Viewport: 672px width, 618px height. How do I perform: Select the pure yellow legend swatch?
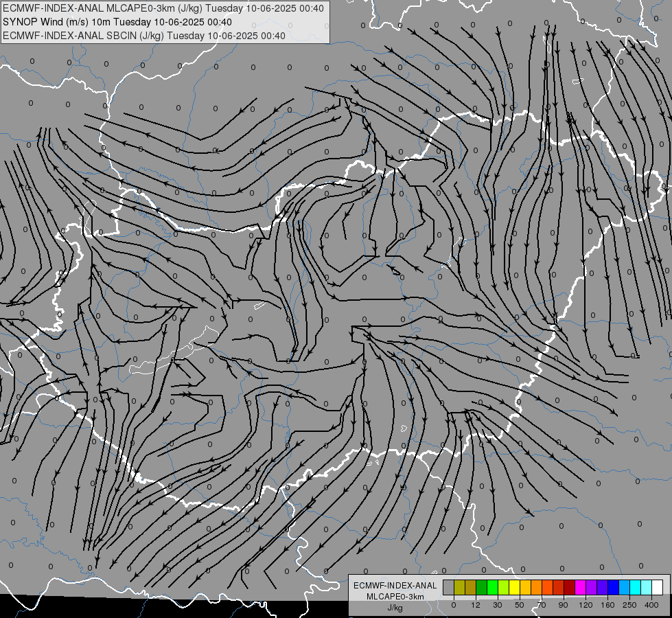point(514,587)
